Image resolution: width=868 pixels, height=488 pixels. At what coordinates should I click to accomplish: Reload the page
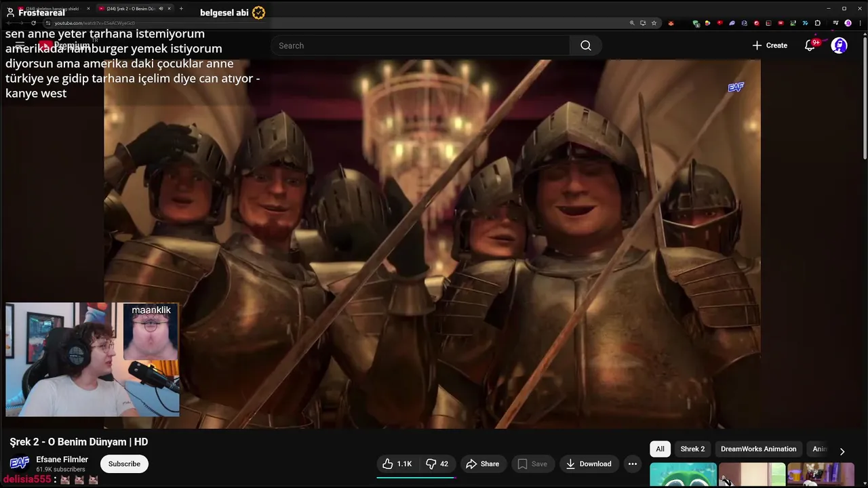(x=33, y=23)
